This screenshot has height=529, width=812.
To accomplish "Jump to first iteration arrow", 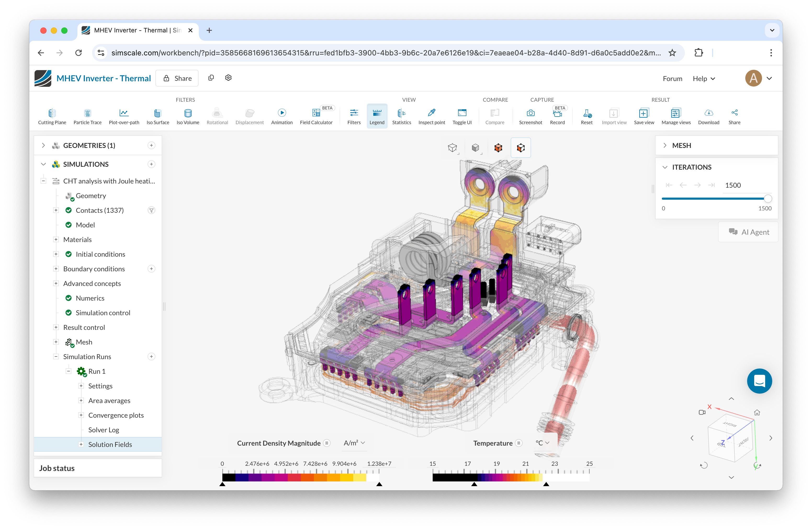I will (x=669, y=185).
